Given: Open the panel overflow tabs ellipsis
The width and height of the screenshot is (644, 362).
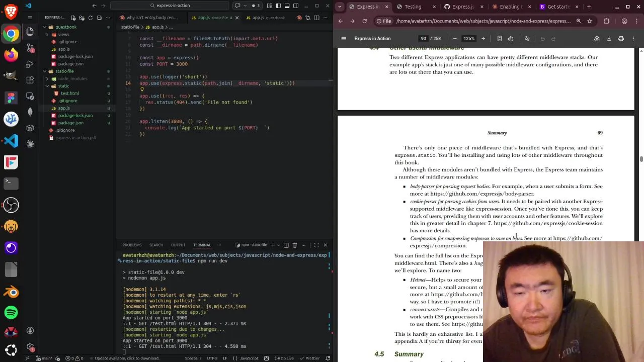Looking at the screenshot, I should [219, 245].
